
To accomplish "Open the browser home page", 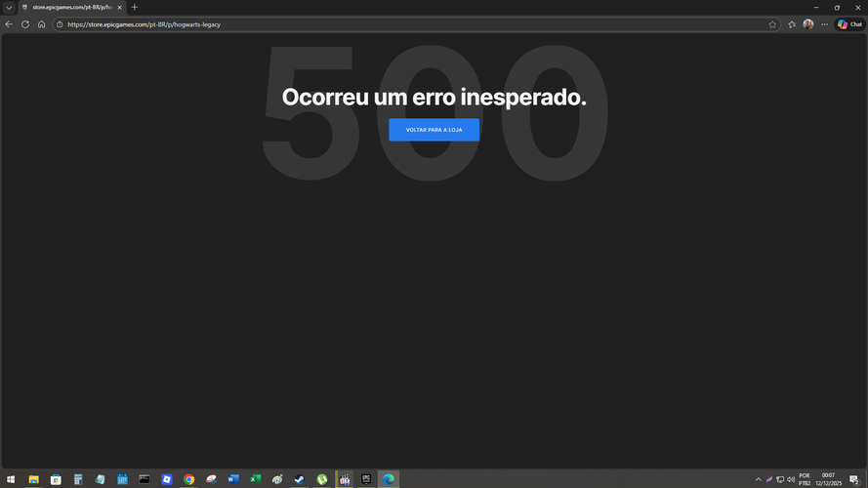I will (42, 24).
